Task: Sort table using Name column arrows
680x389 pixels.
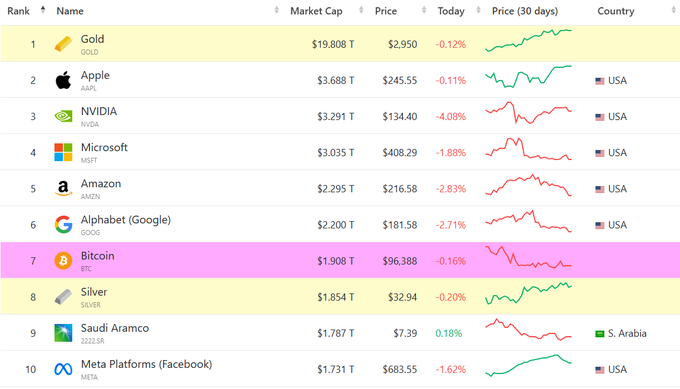Action: pos(276,10)
